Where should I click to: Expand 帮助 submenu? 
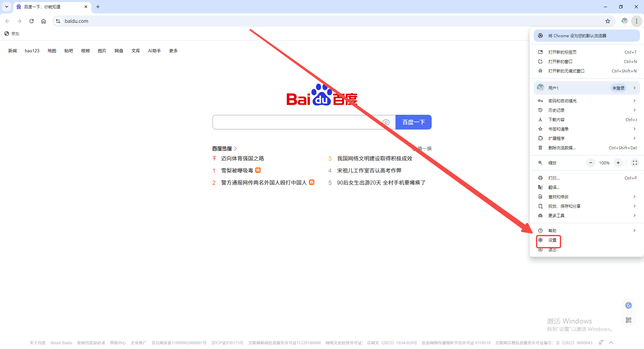coord(587,231)
